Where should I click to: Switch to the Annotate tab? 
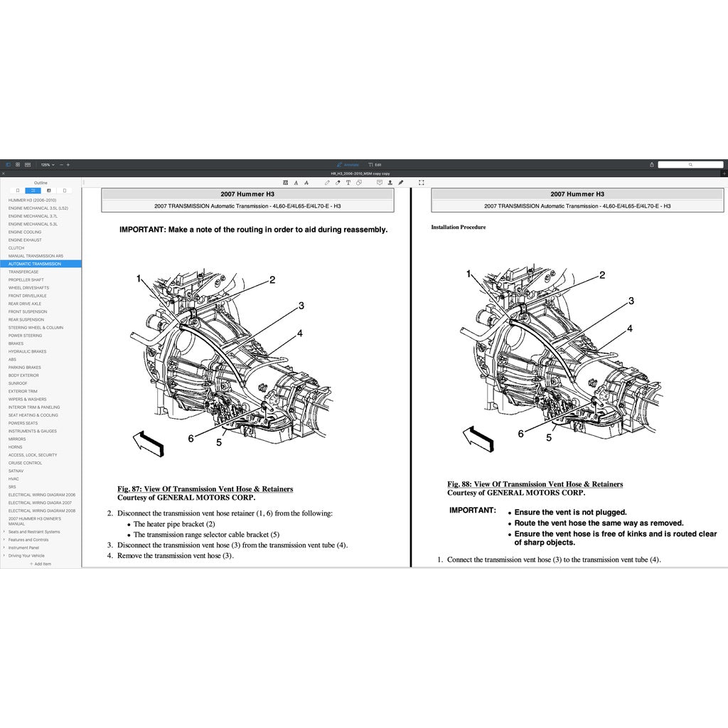348,164
